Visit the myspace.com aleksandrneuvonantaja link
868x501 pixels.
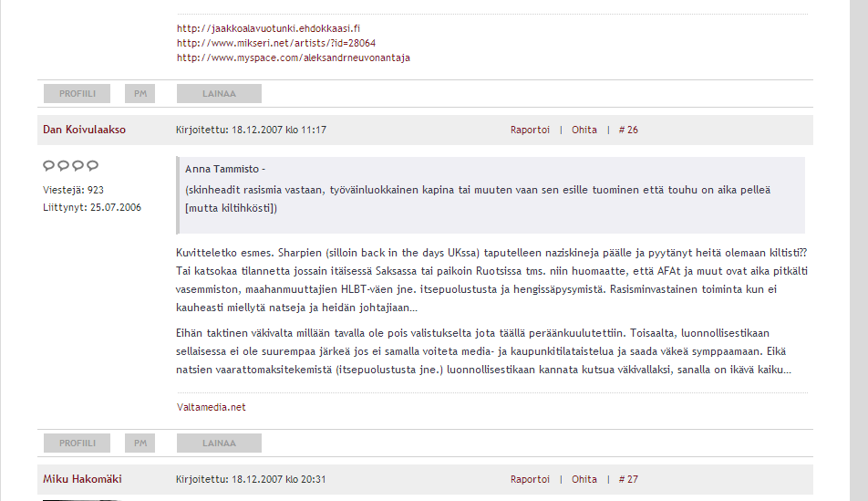coord(293,57)
